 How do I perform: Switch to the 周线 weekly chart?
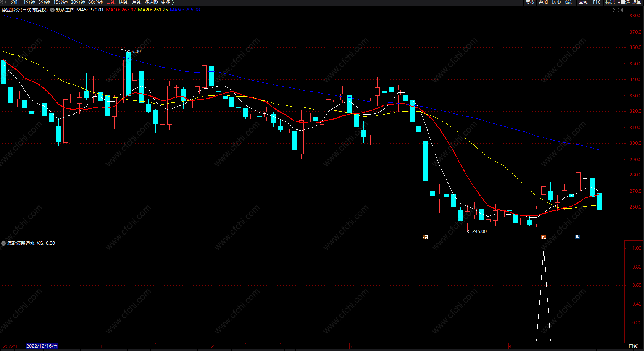124,2
